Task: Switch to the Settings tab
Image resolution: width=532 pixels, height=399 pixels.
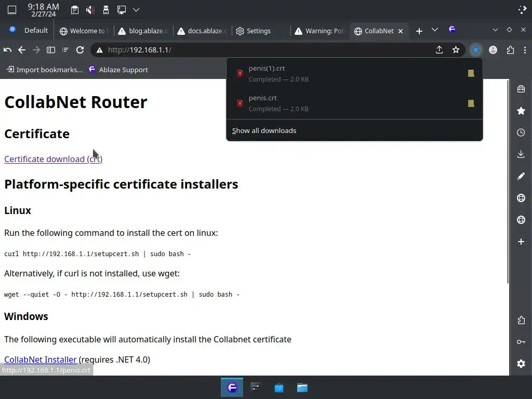Action: coord(261,31)
